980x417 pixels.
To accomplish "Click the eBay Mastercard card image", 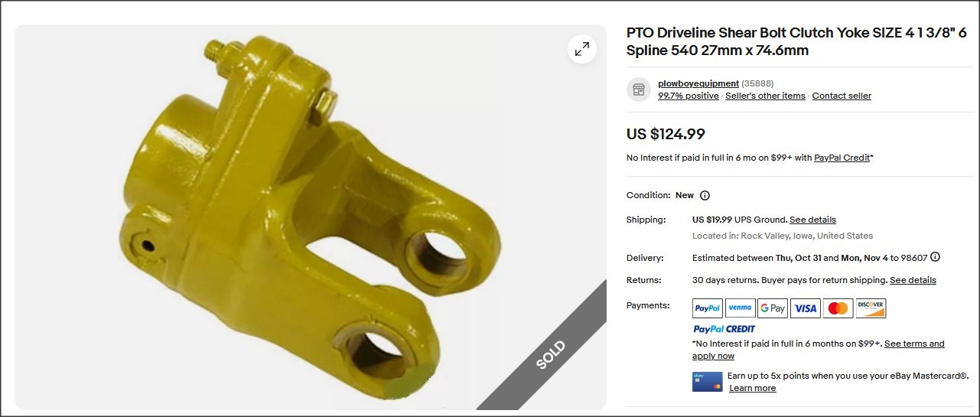I will (708, 381).
